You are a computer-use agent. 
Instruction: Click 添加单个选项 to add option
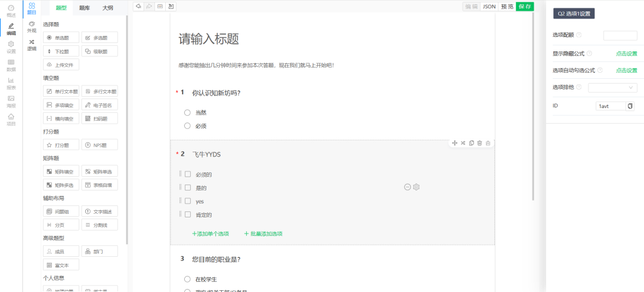pos(210,233)
